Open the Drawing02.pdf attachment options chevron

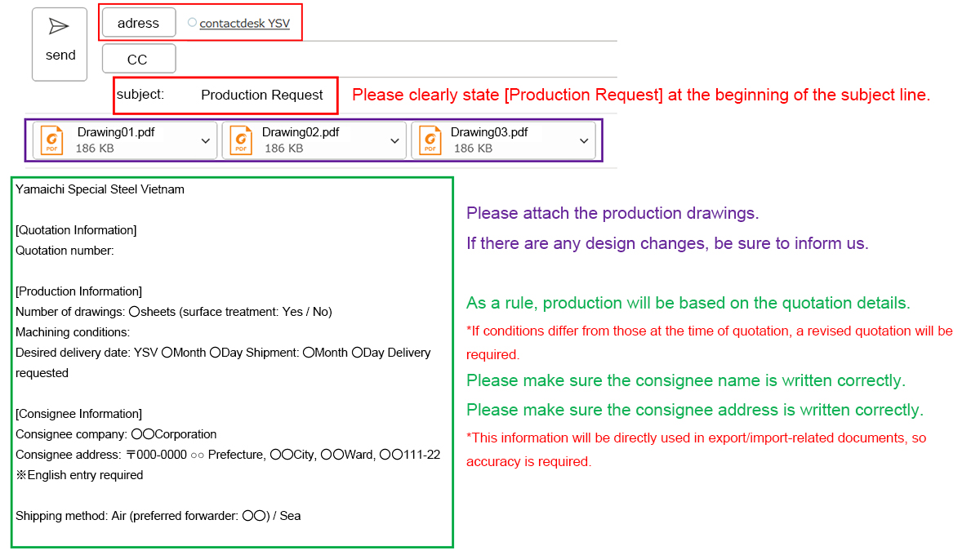394,141
